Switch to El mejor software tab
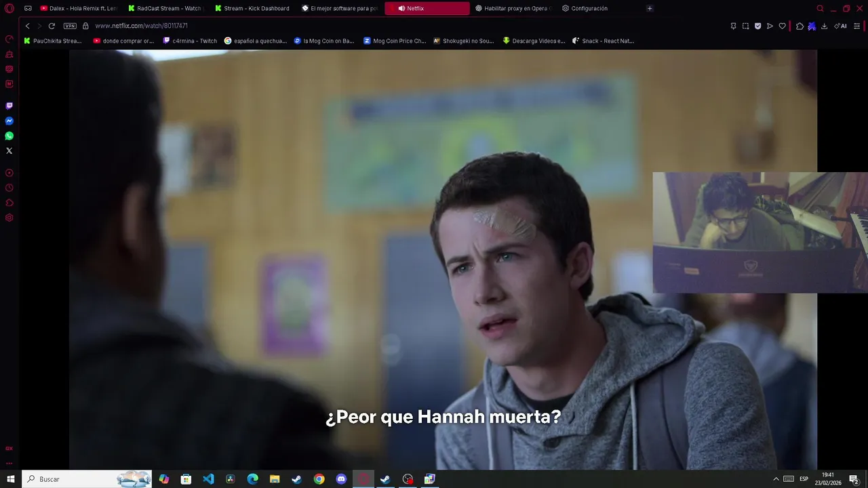This screenshot has height=488, width=868. point(339,9)
